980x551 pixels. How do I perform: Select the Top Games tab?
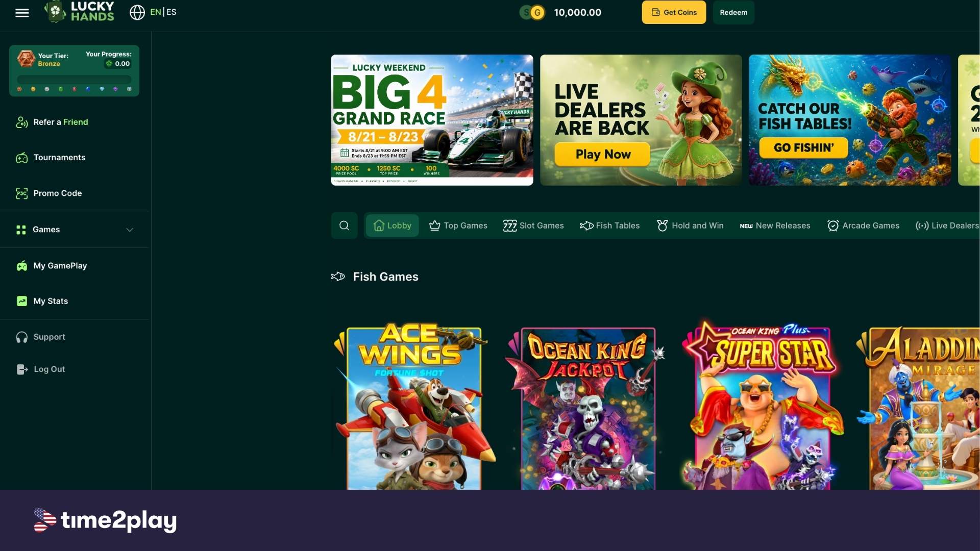[x=458, y=226]
